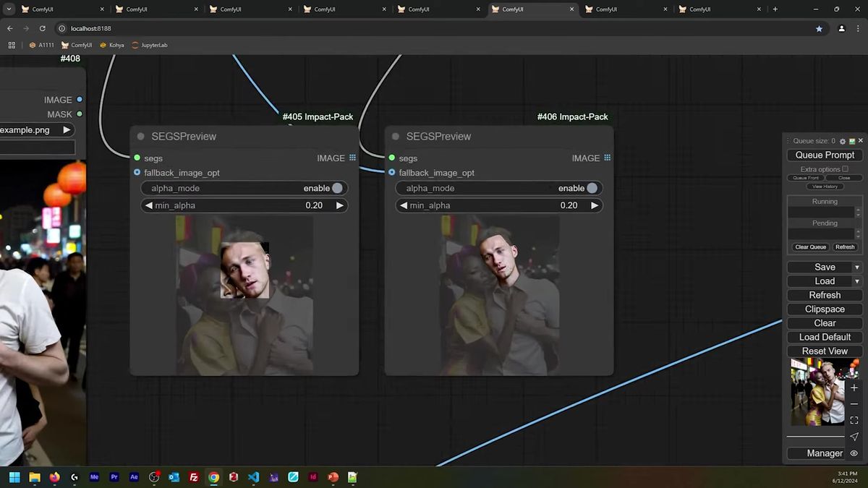
Task: Open FileZilla from taskbar
Action: coord(194,477)
